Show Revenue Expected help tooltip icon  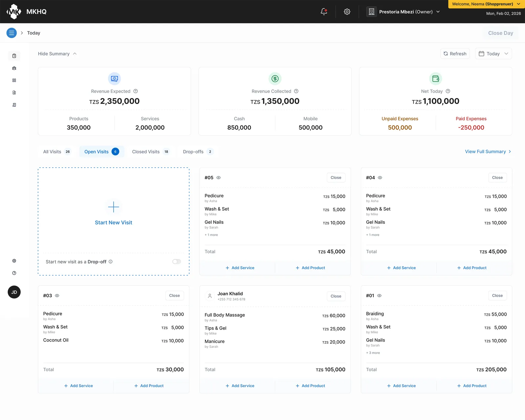pyautogui.click(x=136, y=91)
